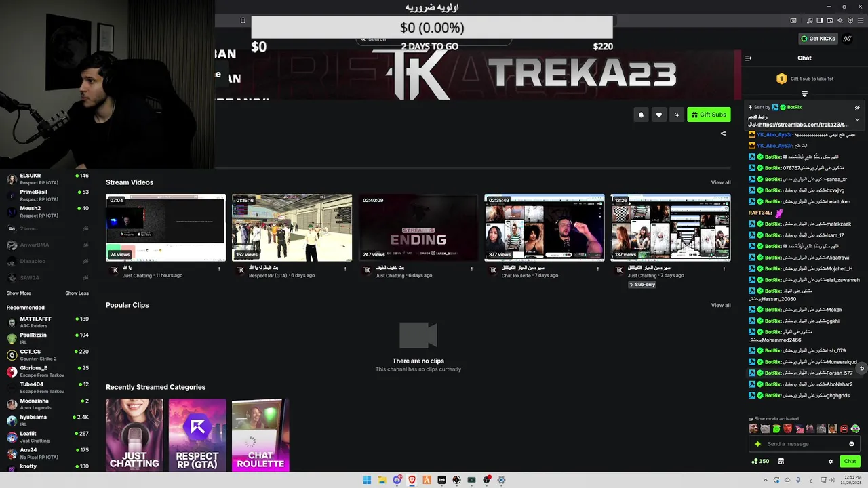Image resolution: width=868 pixels, height=488 pixels.
Task: Open chat settings gear
Action: pyautogui.click(x=830, y=462)
